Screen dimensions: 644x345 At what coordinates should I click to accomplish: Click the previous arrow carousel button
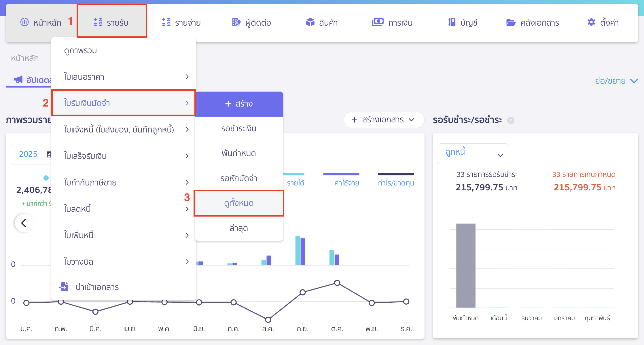pyautogui.click(x=24, y=223)
